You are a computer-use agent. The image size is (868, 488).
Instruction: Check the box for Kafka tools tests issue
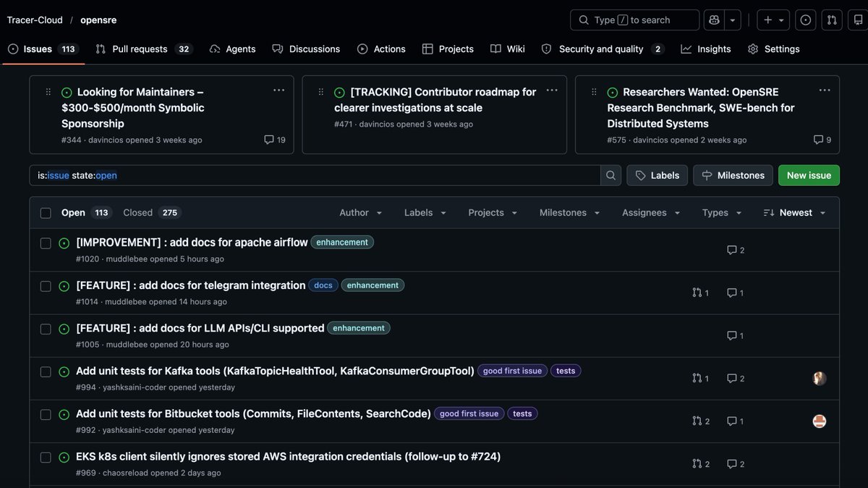(46, 371)
